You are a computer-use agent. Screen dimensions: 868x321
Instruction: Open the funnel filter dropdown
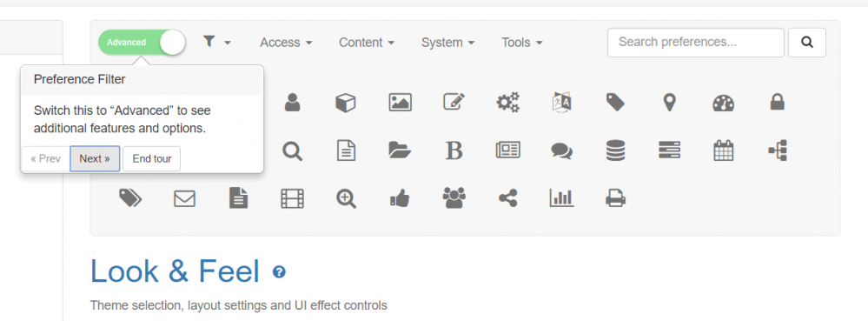(x=216, y=42)
